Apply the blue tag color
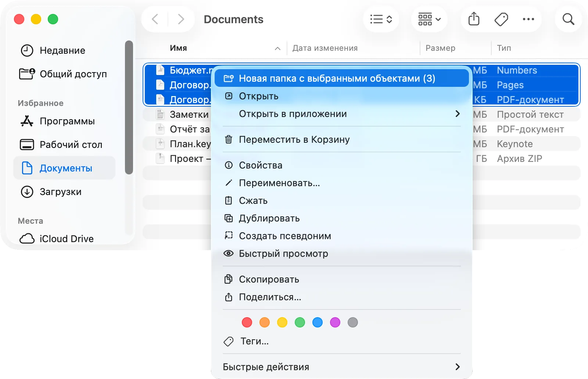588x379 pixels. [318, 322]
